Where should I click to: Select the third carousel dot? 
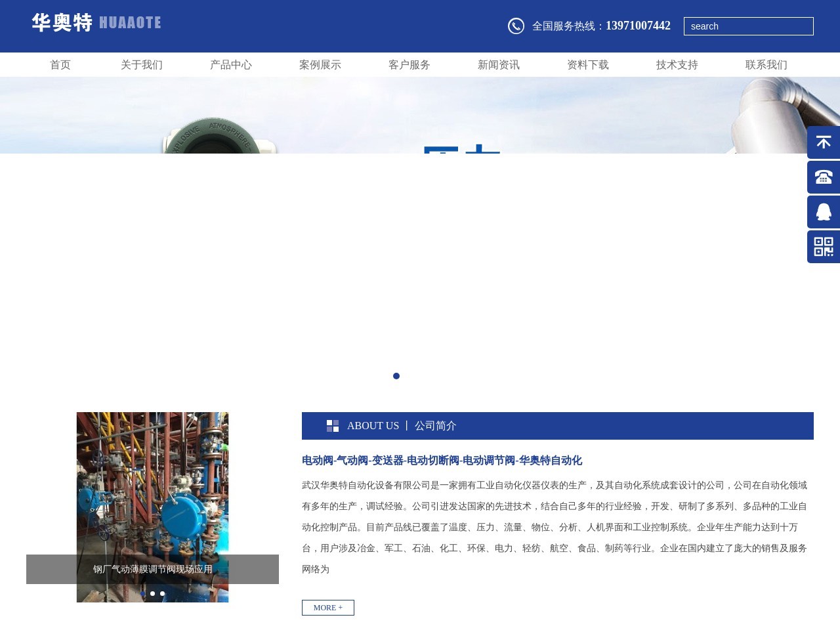click(x=162, y=593)
